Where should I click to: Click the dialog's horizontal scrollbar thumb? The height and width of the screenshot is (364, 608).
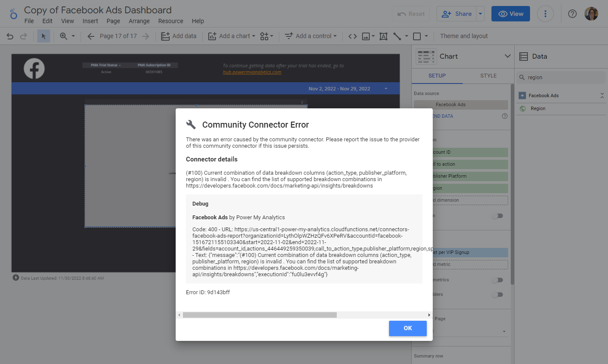(x=260, y=315)
